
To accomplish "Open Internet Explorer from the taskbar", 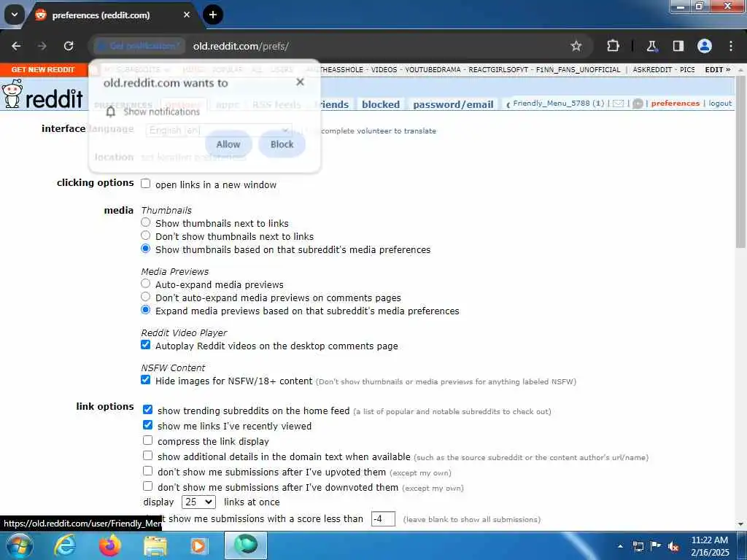I will tap(64, 545).
